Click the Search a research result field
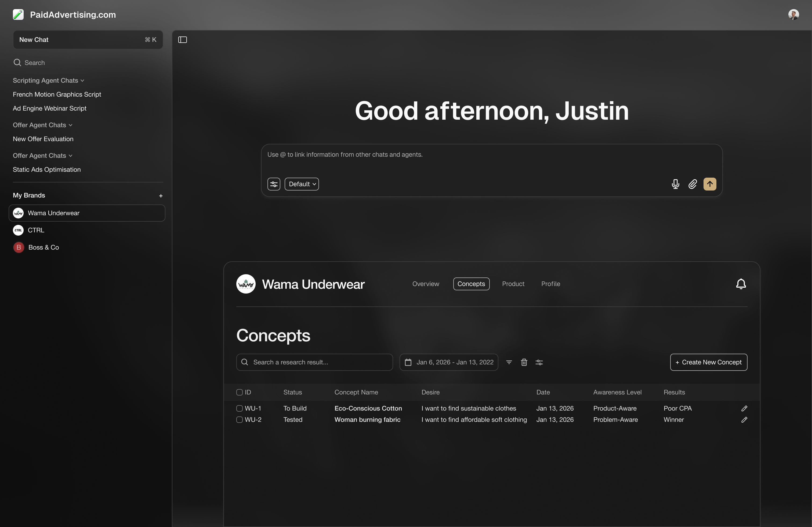This screenshot has height=527, width=812. pos(314,362)
